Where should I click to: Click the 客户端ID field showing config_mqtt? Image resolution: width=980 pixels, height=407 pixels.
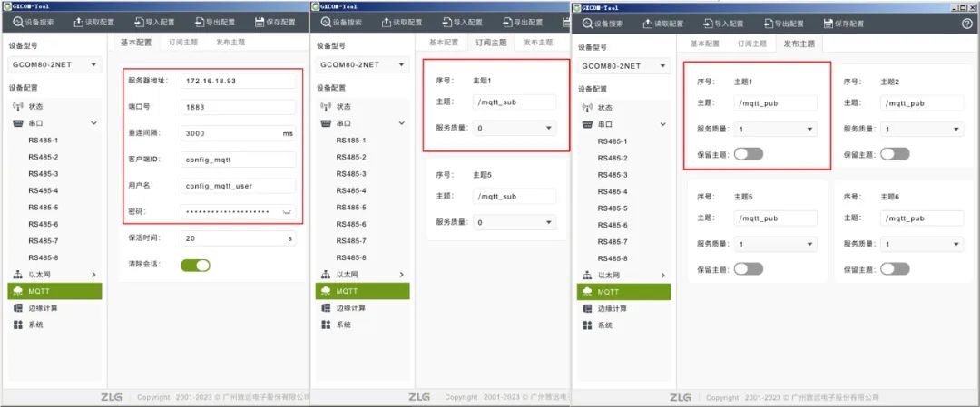point(238,160)
